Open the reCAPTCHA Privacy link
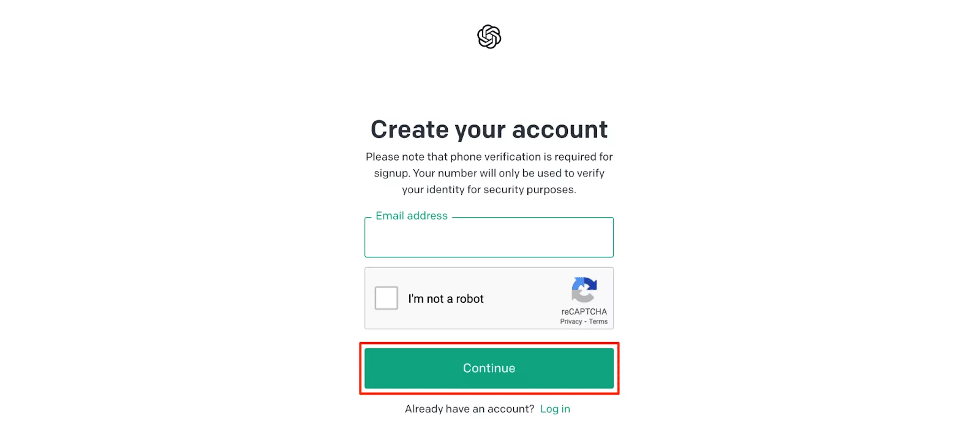The image size is (980, 423). [571, 321]
